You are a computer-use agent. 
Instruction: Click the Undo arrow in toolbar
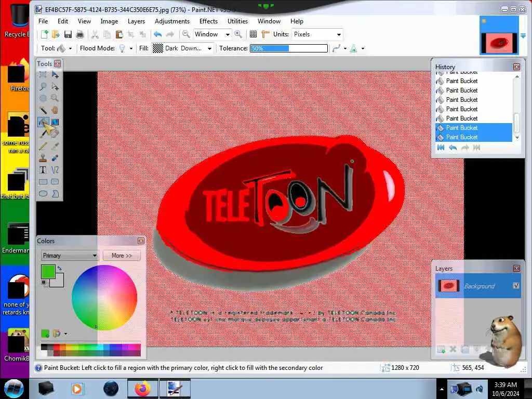coord(157,34)
